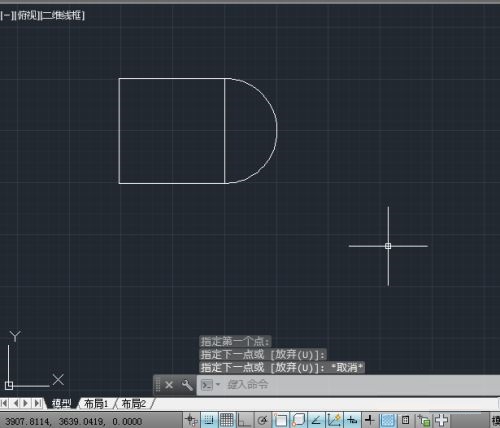Go to next layout tab arrow
This screenshot has width=500, height=428.
coord(26,403)
